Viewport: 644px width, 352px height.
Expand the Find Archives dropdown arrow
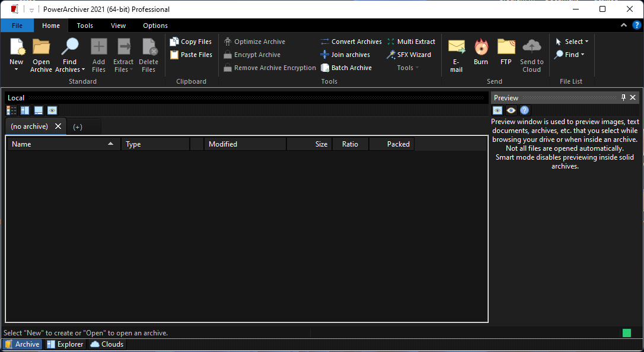(83, 70)
